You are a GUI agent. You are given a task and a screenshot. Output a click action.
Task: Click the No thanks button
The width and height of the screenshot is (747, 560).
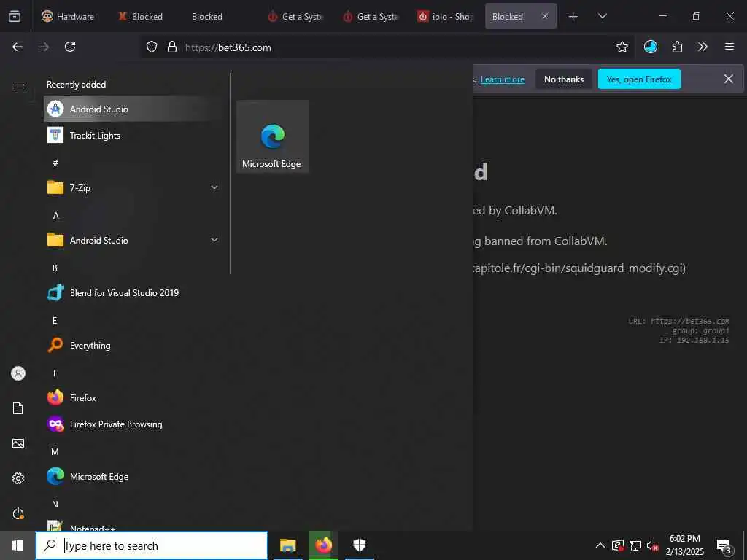(564, 79)
